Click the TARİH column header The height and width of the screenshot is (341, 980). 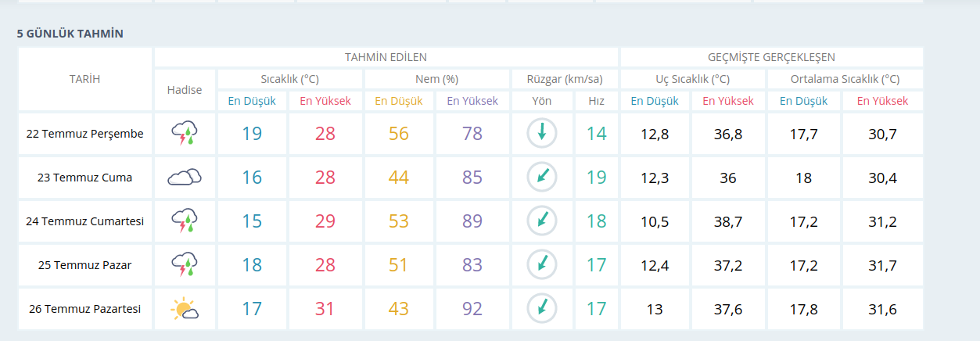click(85, 79)
